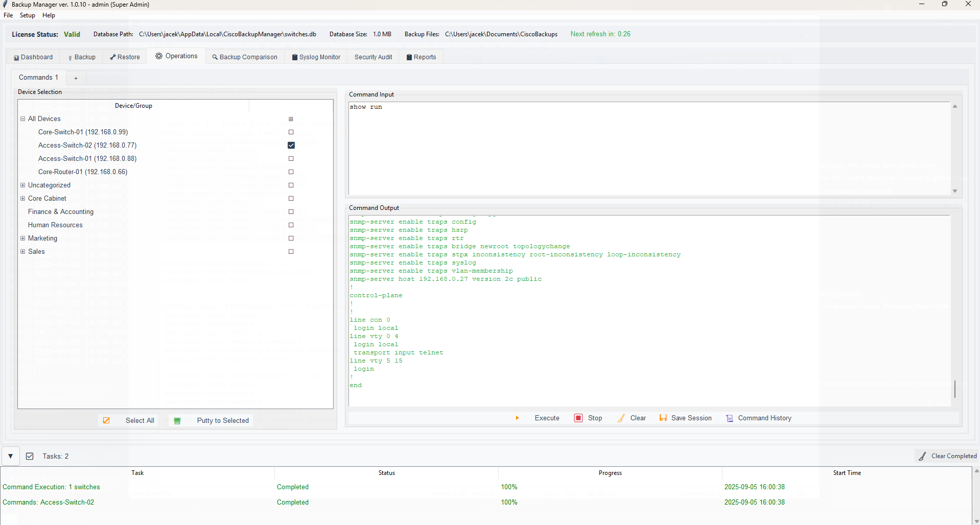Screen dimensions: 980x525
Task: Click the Operations gear icon
Action: [x=159, y=56]
